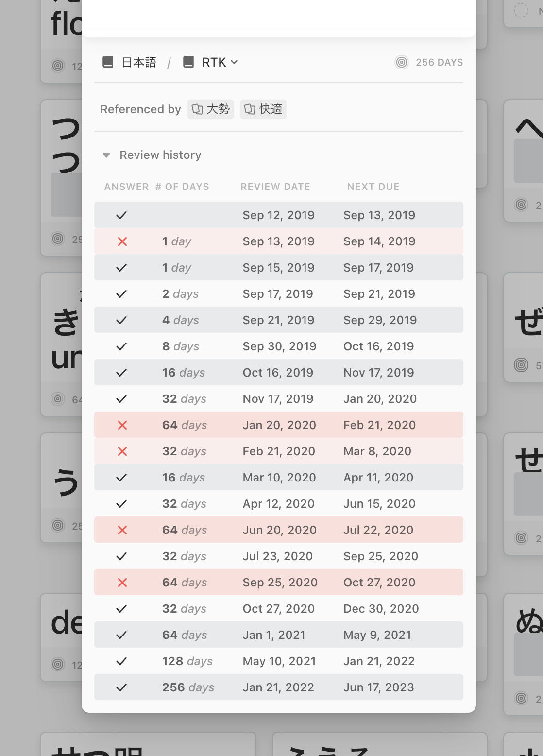Viewport: 543px width, 756px height.
Task: Click the card icon in 大勢 reference
Action: point(197,109)
